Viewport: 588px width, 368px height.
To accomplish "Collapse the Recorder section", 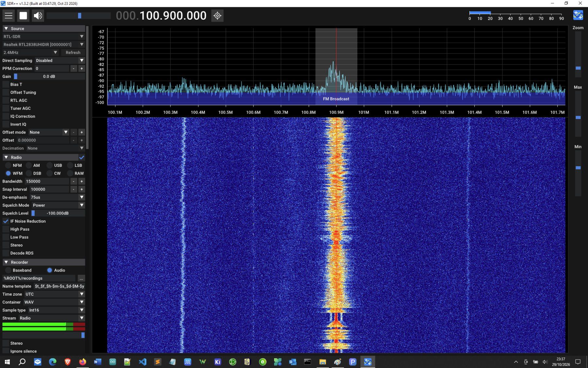I will coord(44,262).
